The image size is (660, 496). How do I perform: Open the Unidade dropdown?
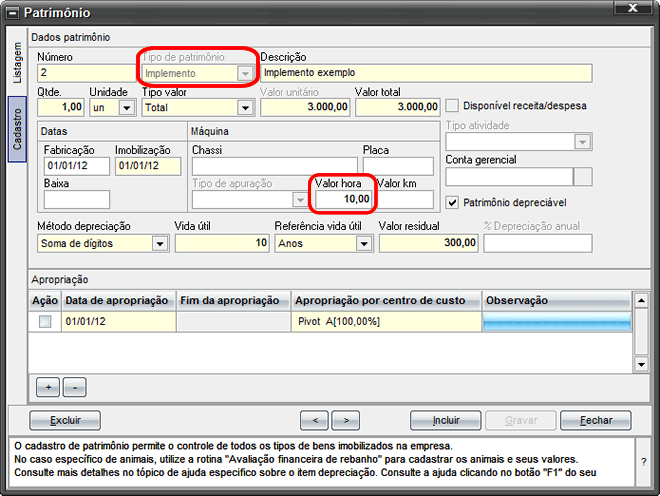[x=126, y=106]
